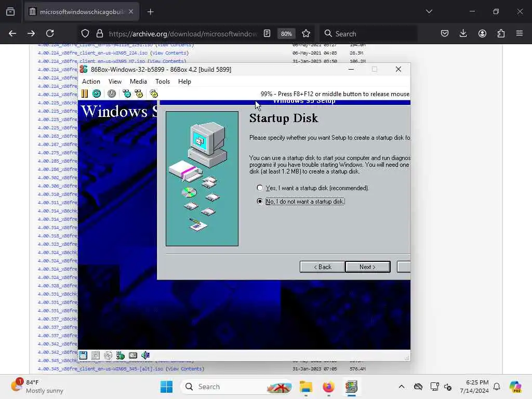Go back in Firefox browser
The image size is (532, 399).
tap(12, 34)
